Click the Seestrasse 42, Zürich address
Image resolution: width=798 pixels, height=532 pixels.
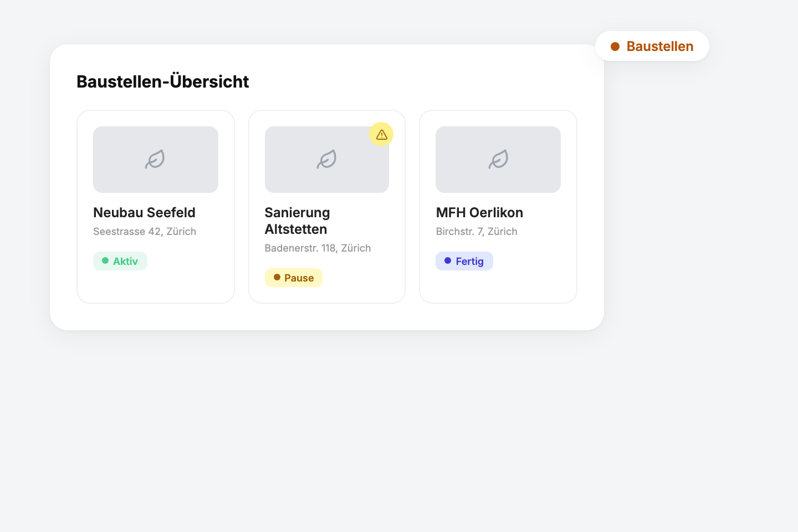tap(145, 232)
